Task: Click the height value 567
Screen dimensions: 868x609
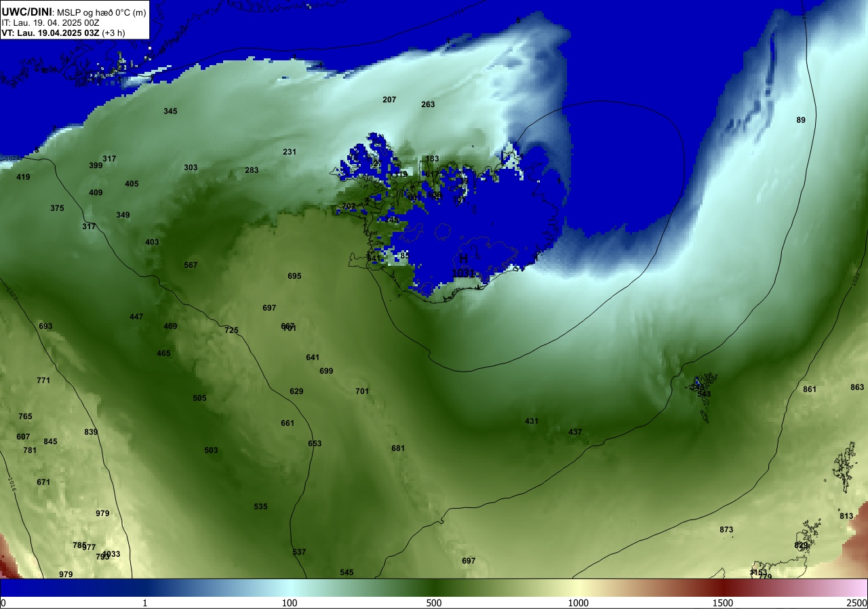Action: click(x=191, y=265)
